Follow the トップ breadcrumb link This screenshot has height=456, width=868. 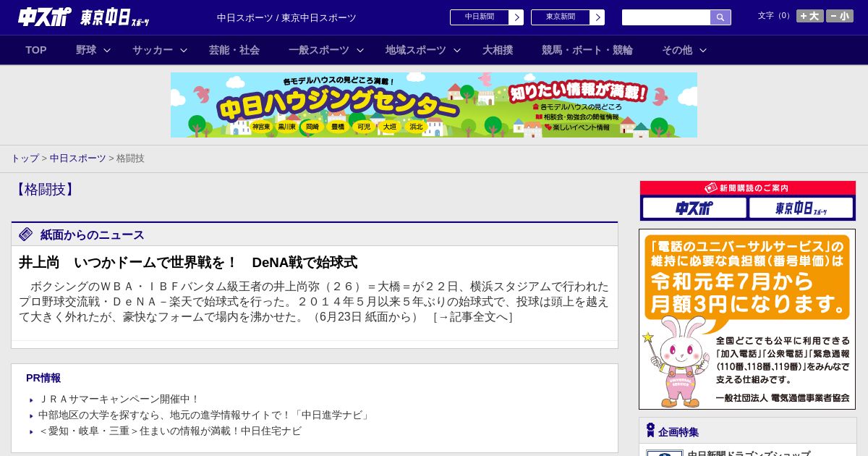click(x=25, y=158)
